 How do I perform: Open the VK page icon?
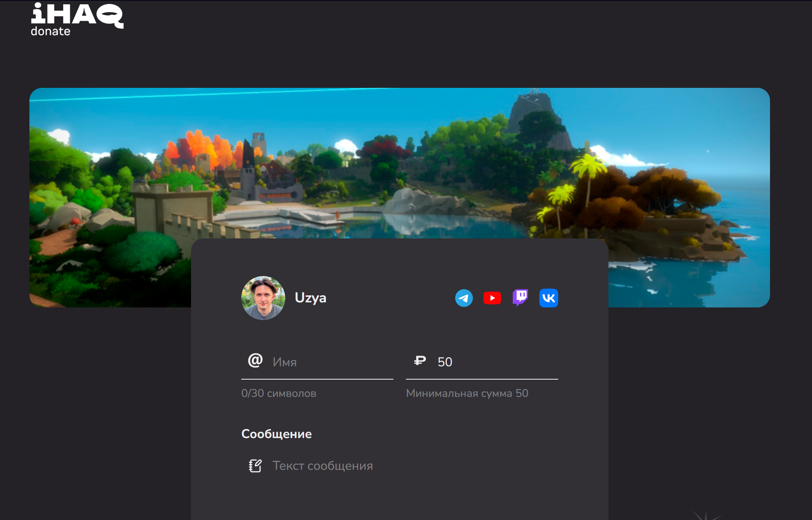[x=548, y=298]
